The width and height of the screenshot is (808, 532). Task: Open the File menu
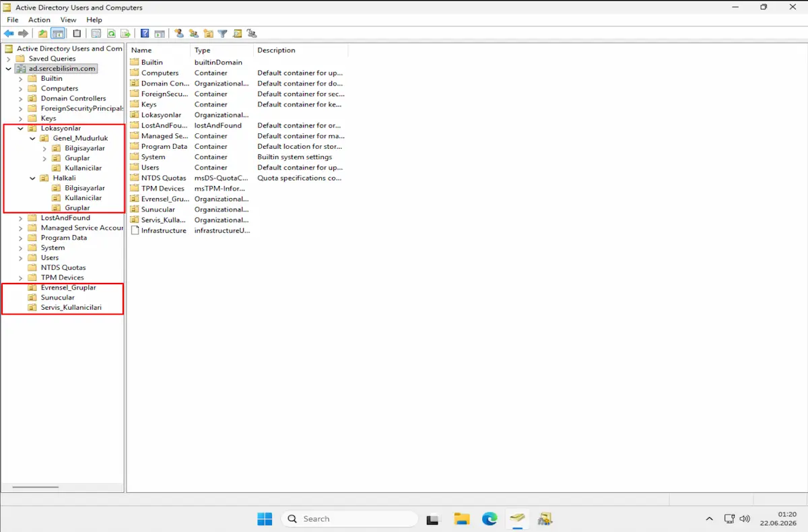pos(13,20)
